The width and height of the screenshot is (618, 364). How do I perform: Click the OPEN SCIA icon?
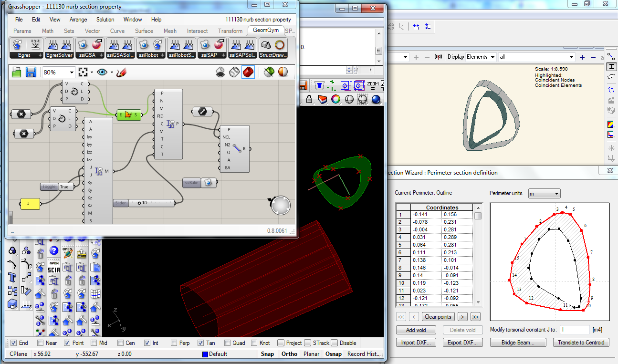click(53, 266)
